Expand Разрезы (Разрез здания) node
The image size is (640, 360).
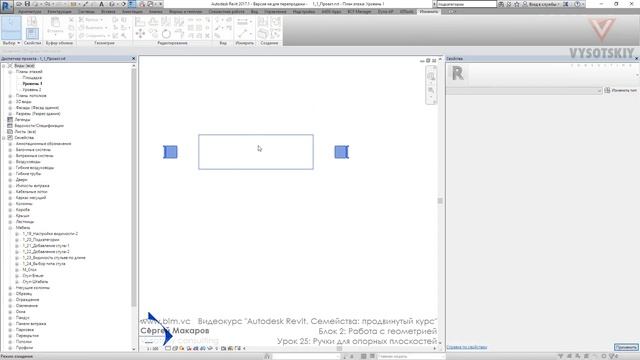[x=10, y=113]
